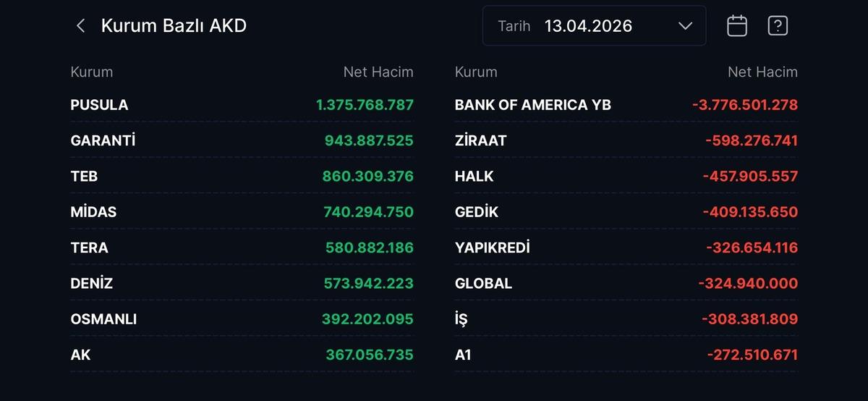
Task: Open the help question mark icon
Action: coord(777,26)
